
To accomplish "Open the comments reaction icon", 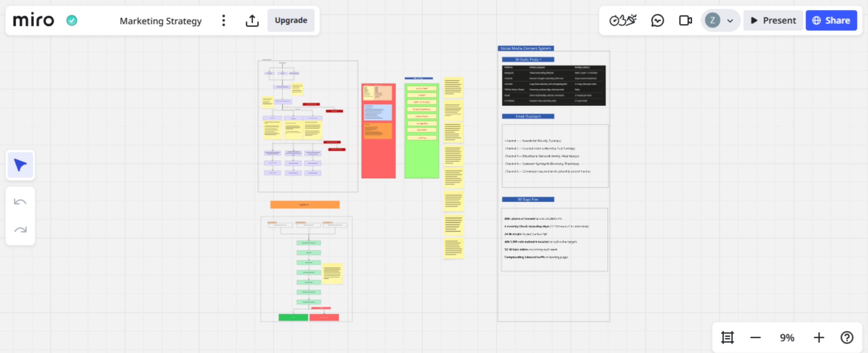I will pyautogui.click(x=657, y=20).
